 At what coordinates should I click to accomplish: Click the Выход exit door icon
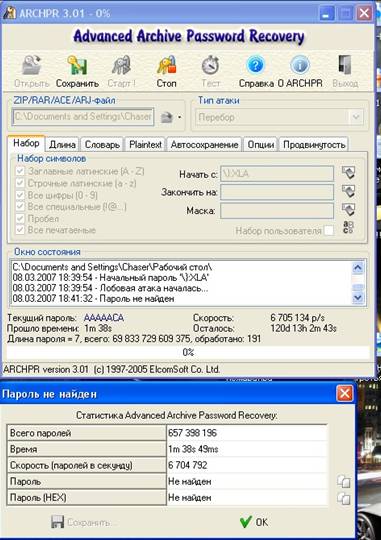[x=345, y=65]
